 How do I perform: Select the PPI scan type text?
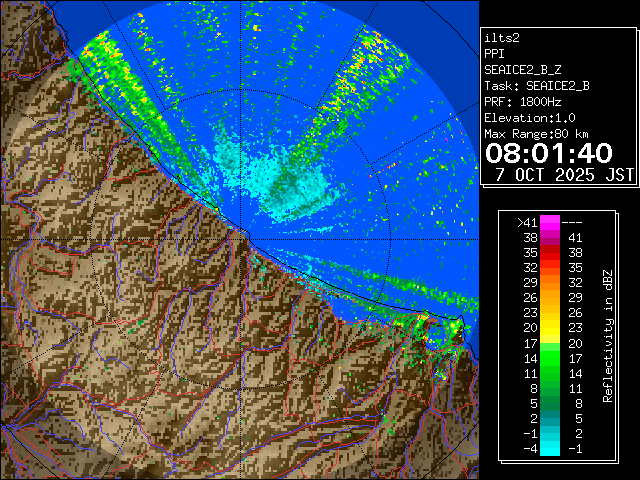coord(495,54)
